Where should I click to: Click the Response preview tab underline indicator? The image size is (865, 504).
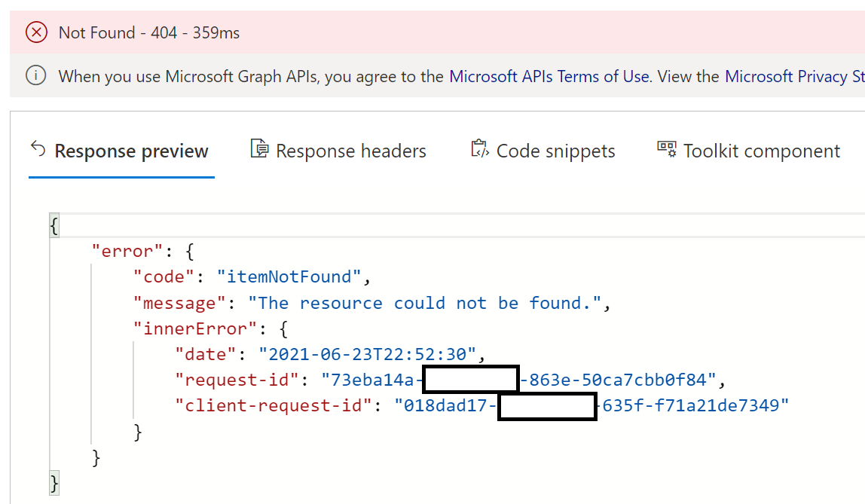(x=120, y=175)
